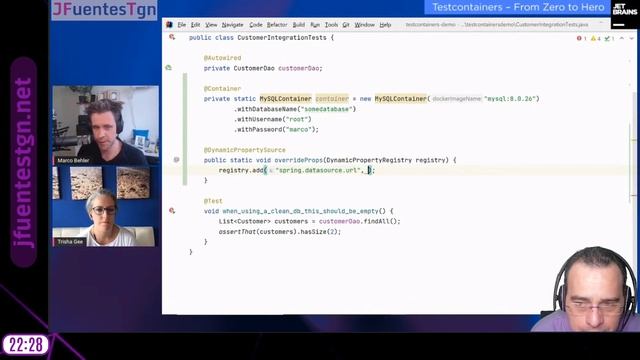
Task: Click the "marco" password string
Action: pyautogui.click(x=299, y=129)
